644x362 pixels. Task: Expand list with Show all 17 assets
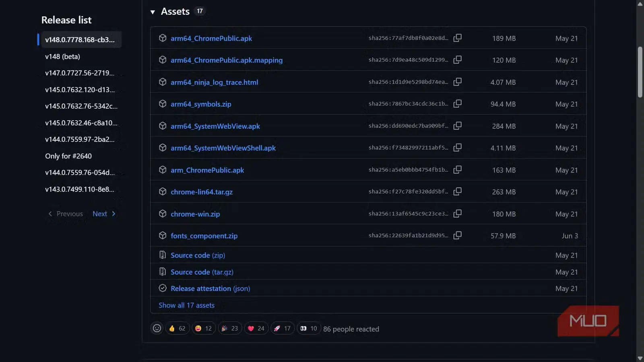pos(186,305)
